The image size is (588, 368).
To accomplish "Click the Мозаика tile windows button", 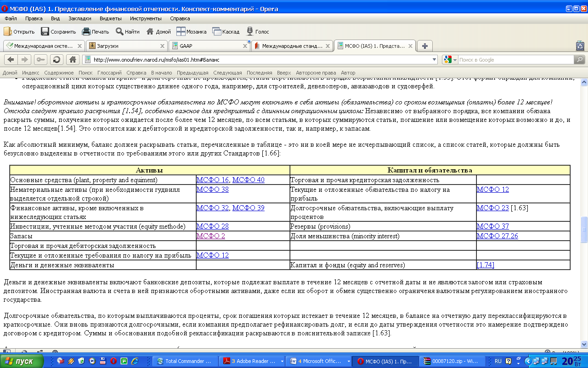I will pos(192,32).
